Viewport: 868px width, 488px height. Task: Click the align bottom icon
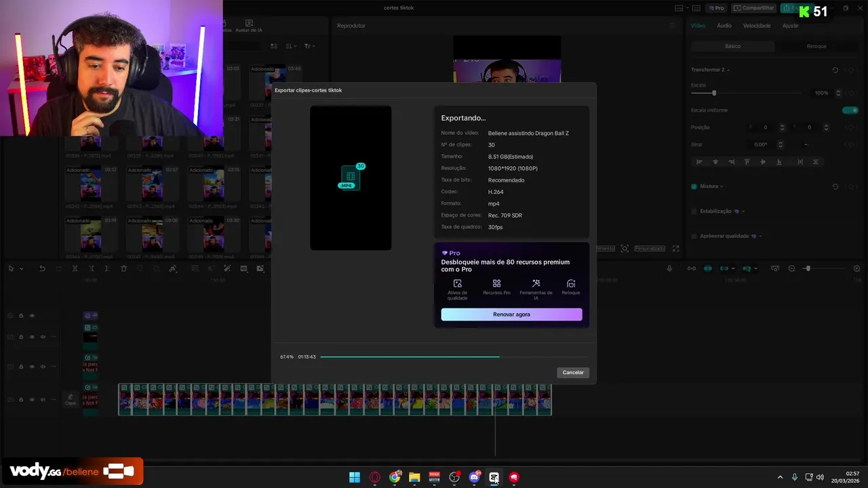(x=778, y=162)
